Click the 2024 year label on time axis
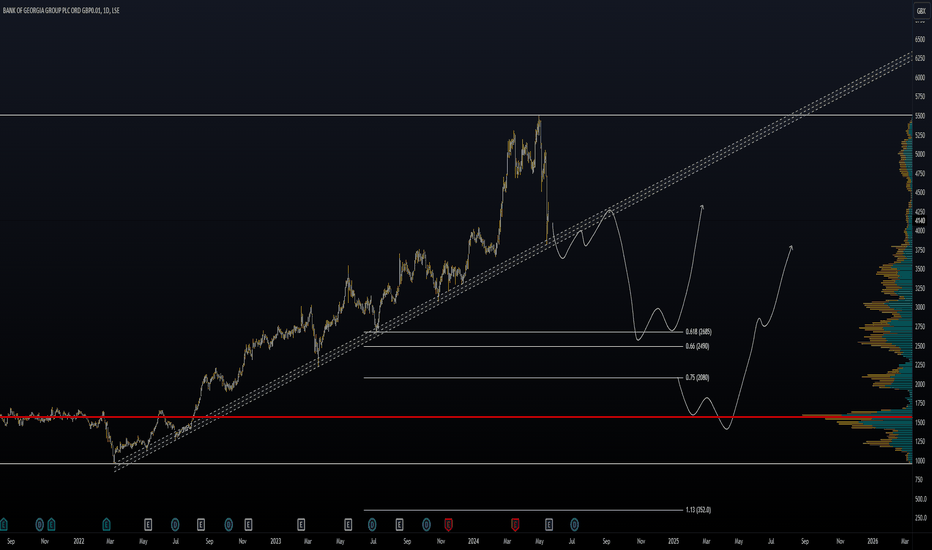This screenshot has width=932, height=550. [473, 541]
